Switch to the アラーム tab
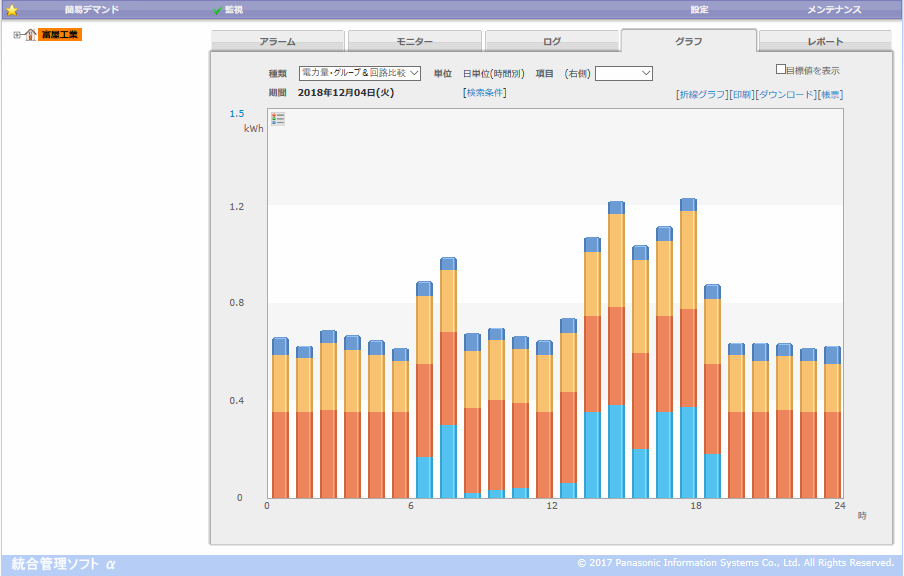 pyautogui.click(x=277, y=42)
